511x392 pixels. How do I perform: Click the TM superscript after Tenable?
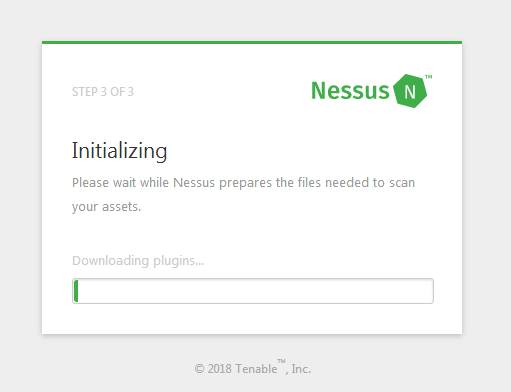pos(281,361)
